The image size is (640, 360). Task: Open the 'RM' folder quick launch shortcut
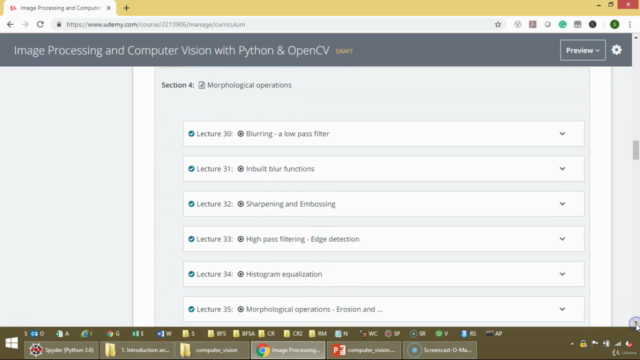pyautogui.click(x=318, y=333)
